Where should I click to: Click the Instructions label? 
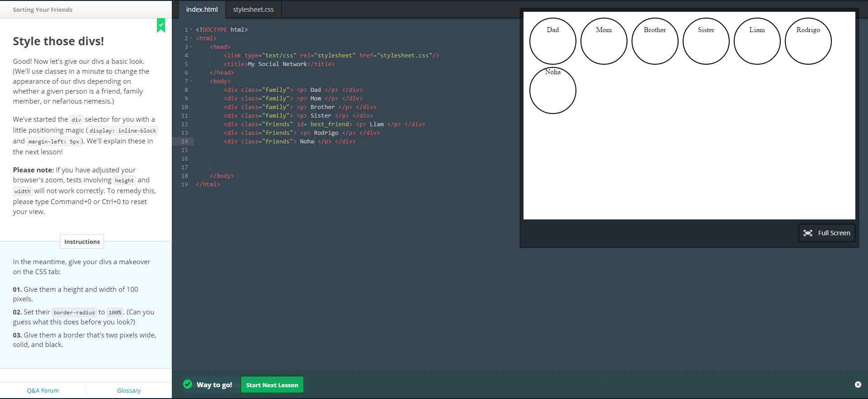point(82,242)
